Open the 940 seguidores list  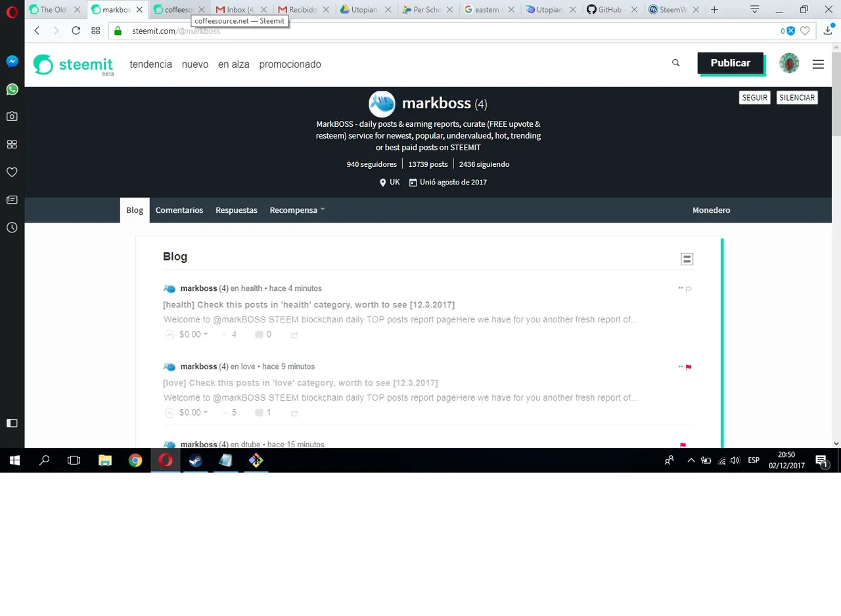(372, 164)
